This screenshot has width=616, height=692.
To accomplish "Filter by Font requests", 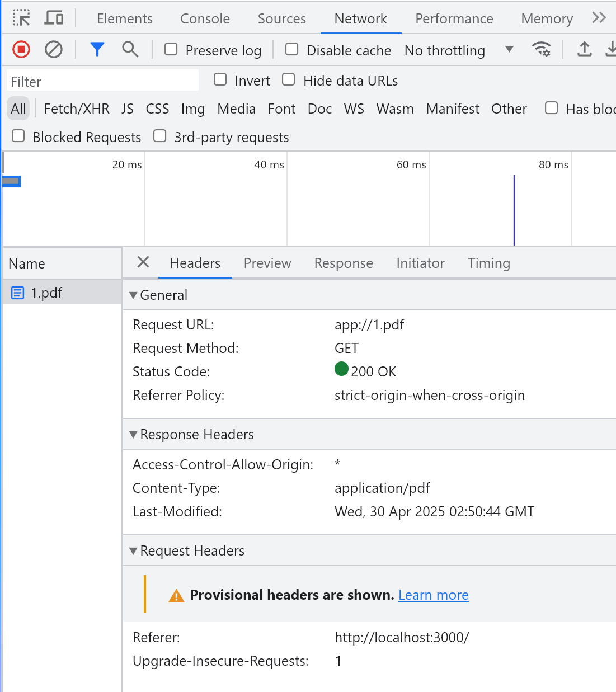I will (x=282, y=109).
